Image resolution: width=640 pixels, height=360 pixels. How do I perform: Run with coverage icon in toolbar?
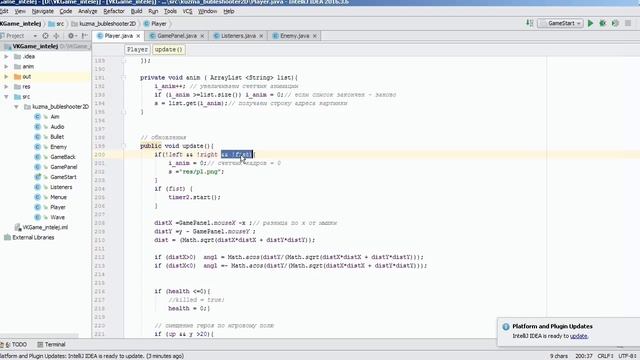click(615, 24)
